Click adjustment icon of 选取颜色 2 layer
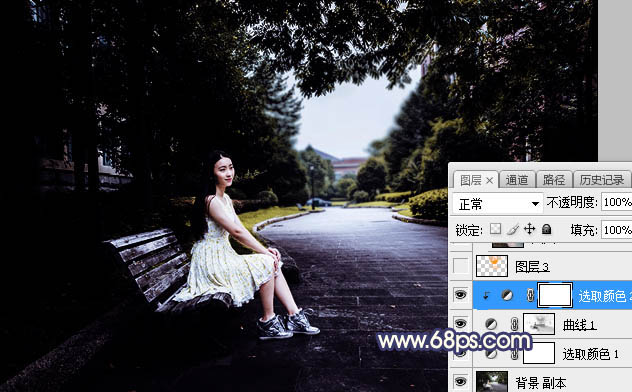Screen dimensions: 632x392 coord(507,296)
